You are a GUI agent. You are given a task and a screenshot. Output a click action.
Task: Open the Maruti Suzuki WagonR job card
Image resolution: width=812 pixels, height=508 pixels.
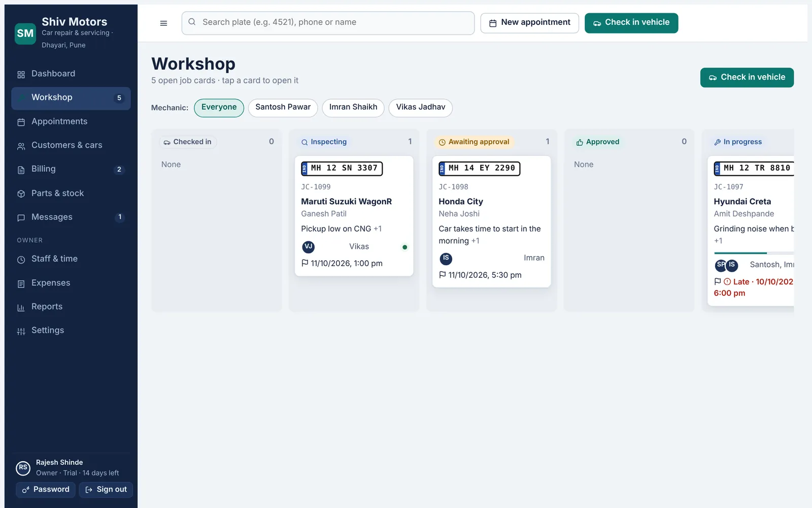[354, 216]
